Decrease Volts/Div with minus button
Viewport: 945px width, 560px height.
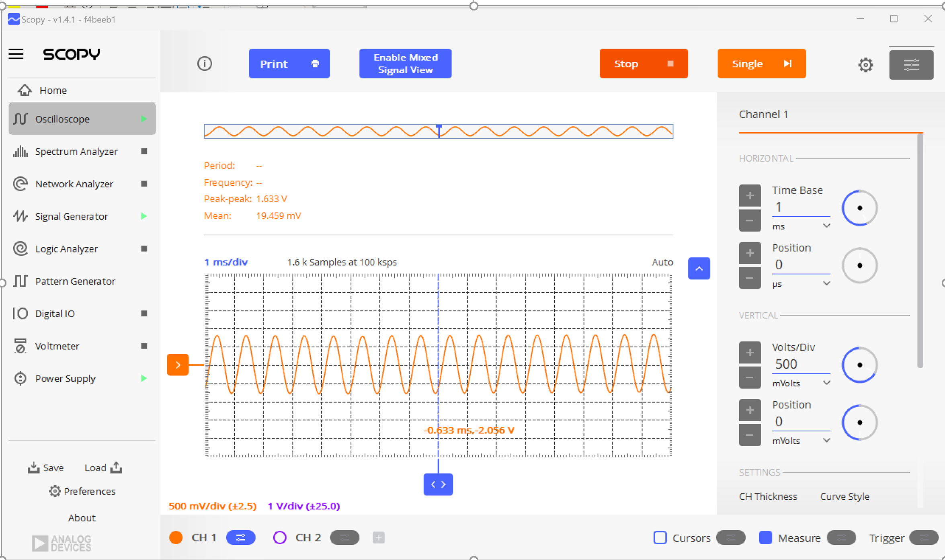click(750, 377)
